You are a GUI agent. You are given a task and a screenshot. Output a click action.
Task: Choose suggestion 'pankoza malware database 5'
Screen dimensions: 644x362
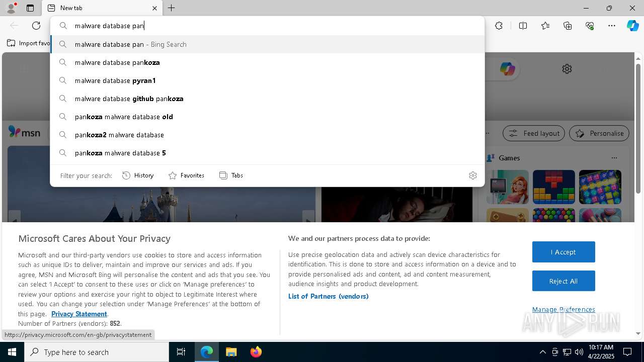pos(267,153)
